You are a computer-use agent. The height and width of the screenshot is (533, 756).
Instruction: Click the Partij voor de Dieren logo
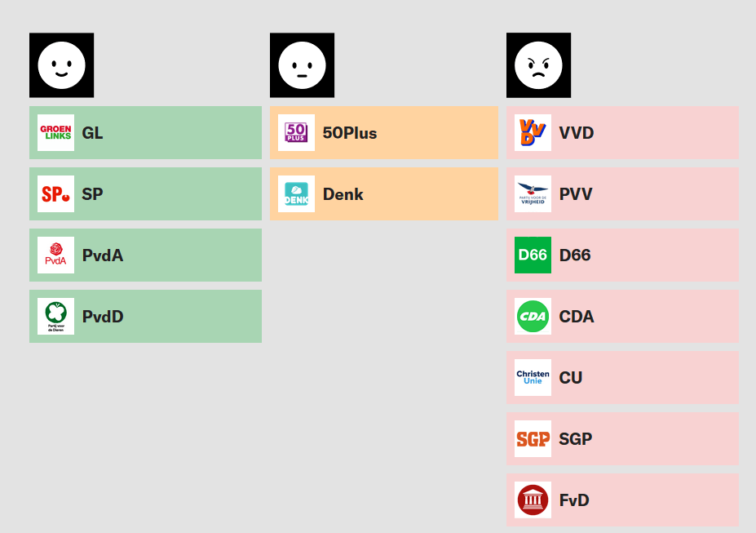(55, 317)
